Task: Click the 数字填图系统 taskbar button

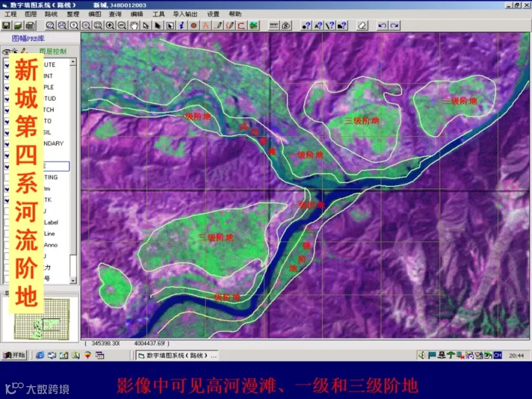Action: click(177, 355)
